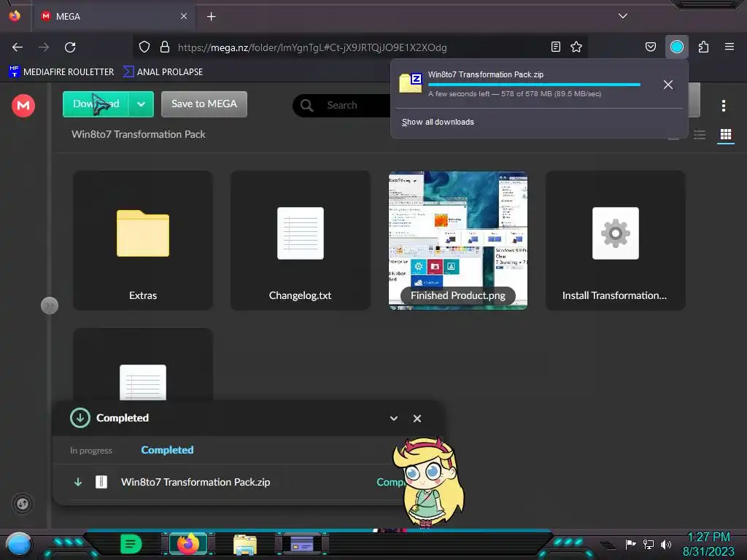The width and height of the screenshot is (747, 560).
Task: Open the Firefox hamburger menu
Action: tap(729, 47)
